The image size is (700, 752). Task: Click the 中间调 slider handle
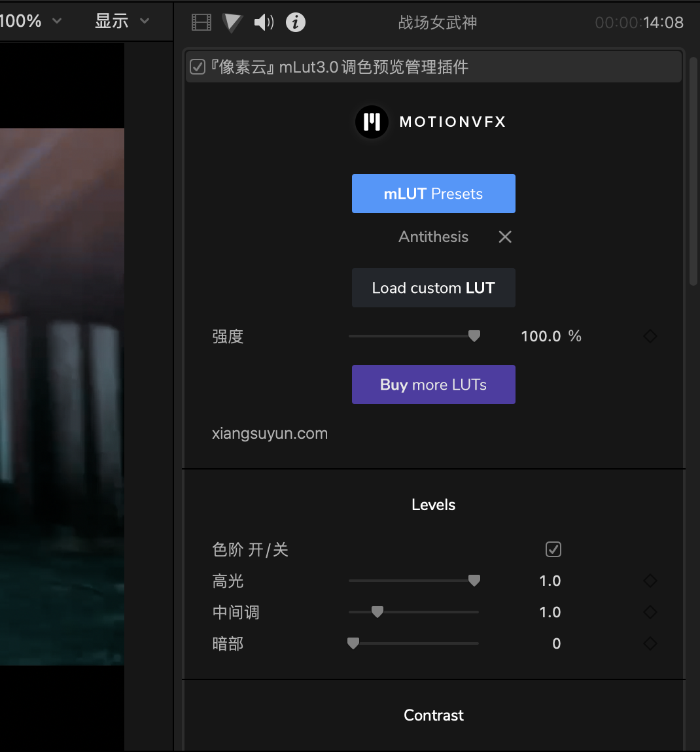click(377, 612)
